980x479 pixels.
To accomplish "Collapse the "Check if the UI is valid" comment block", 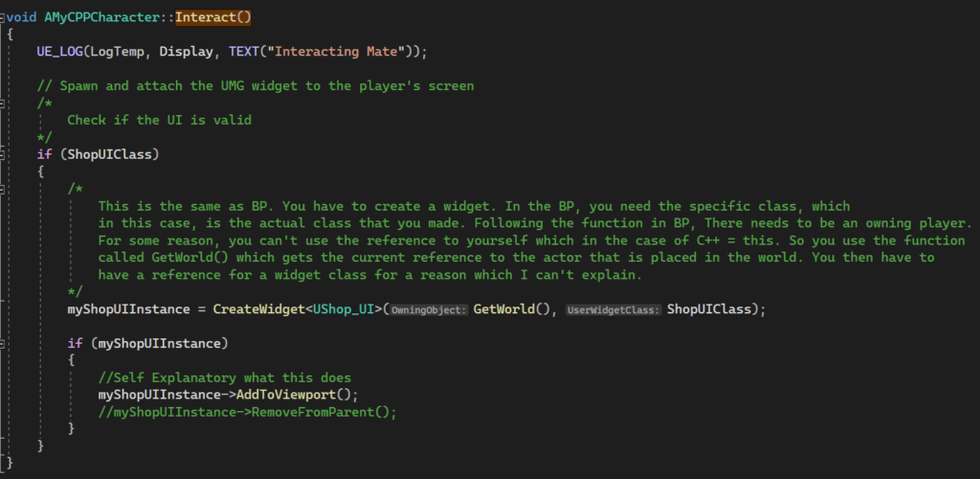I will pos(3,103).
